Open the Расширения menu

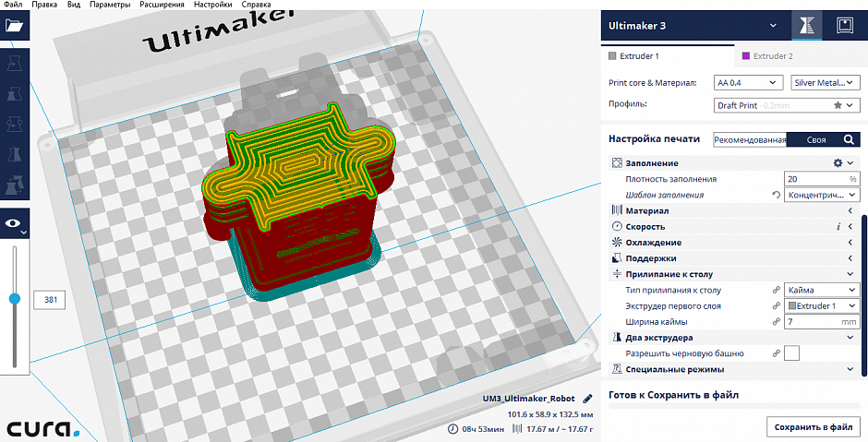click(x=162, y=5)
